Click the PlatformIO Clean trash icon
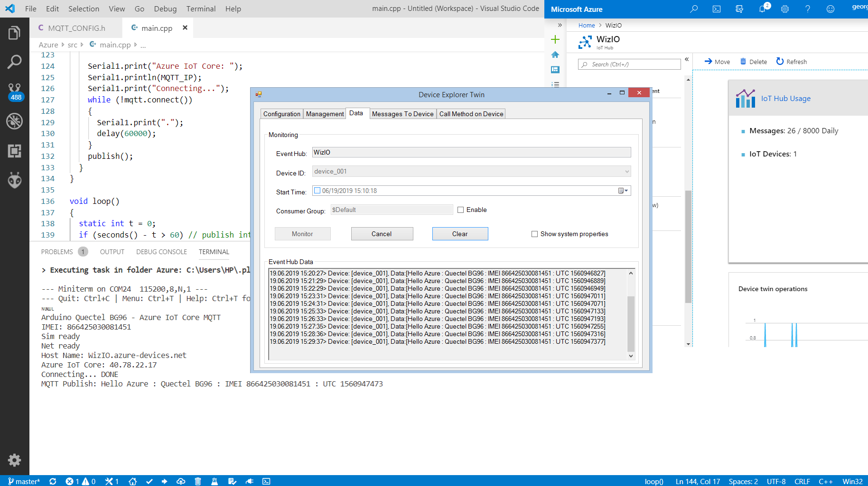 198,481
